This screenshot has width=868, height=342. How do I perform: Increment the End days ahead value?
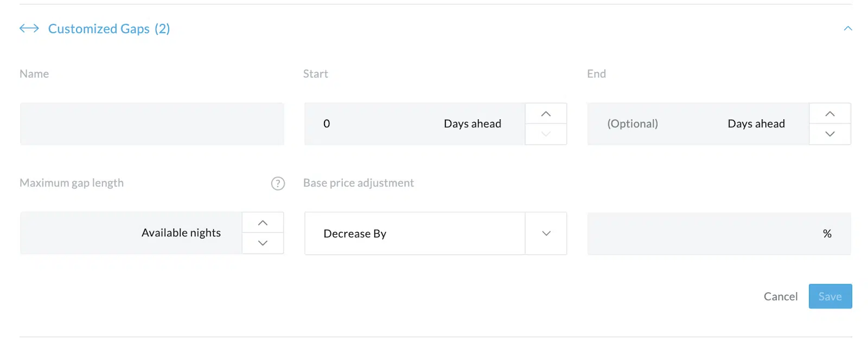click(830, 114)
